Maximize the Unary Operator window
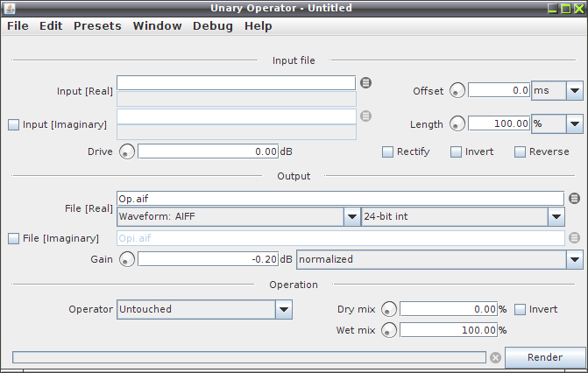 [x=566, y=8]
